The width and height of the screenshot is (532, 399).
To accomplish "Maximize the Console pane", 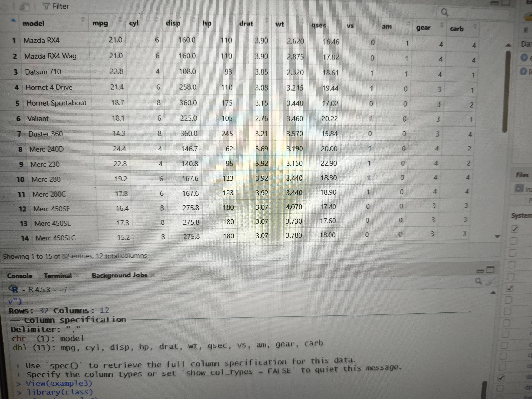I will (490, 270).
